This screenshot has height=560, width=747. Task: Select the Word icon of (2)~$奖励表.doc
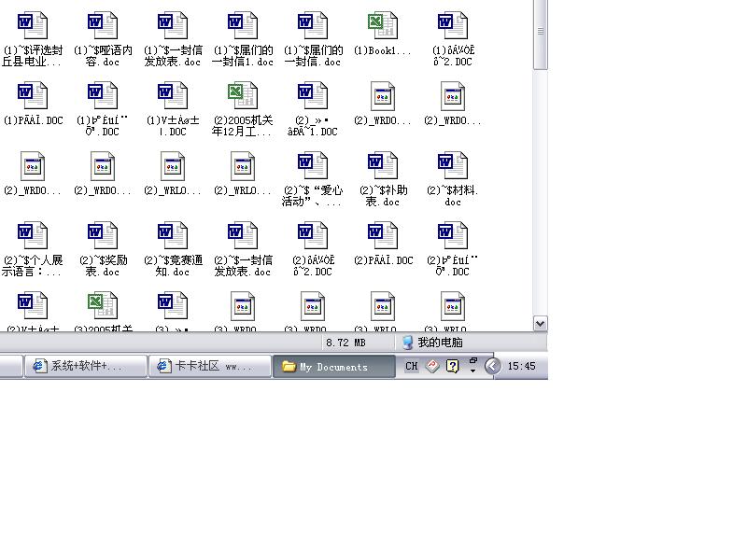click(103, 236)
